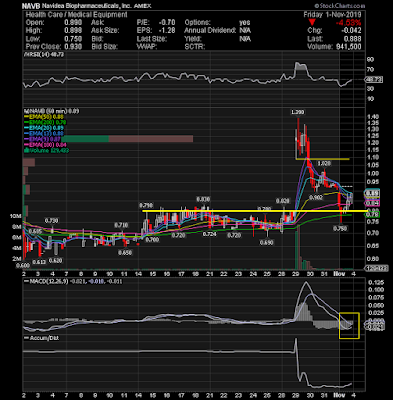Click the Prev Close value 0.930
Image resolution: width=393 pixels, height=400 pixels.
click(73, 47)
